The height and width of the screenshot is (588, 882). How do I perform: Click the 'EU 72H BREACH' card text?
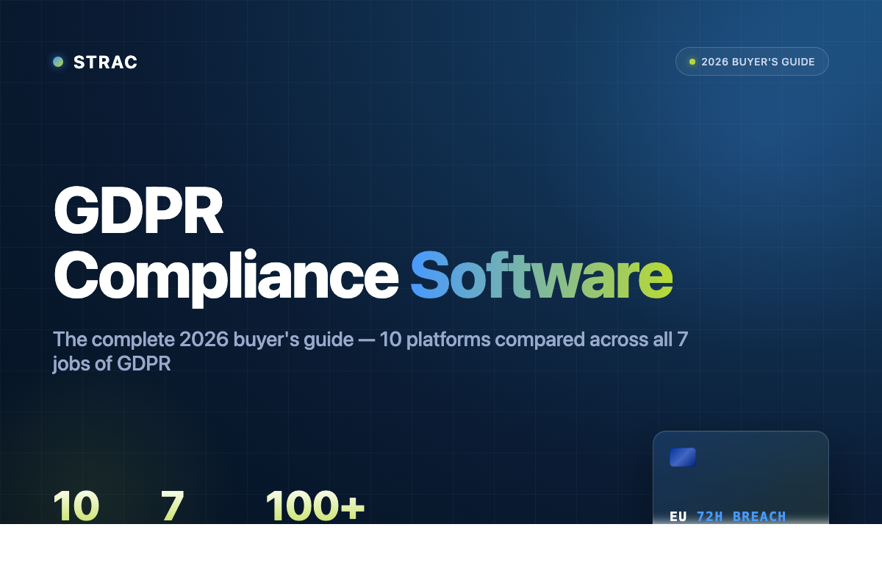(728, 517)
